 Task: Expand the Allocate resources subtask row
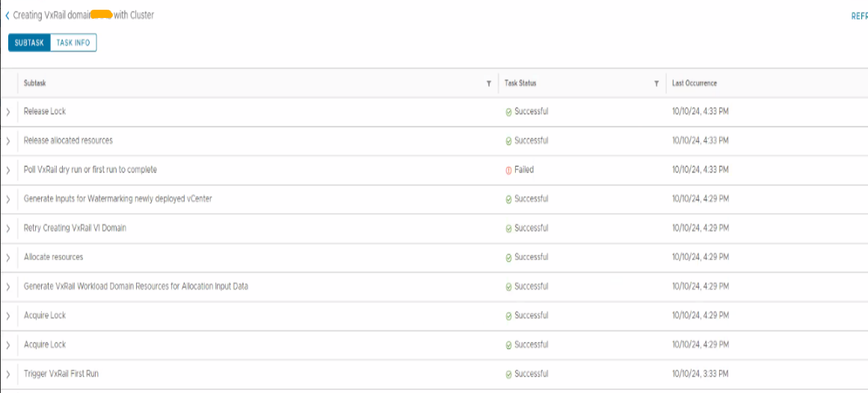point(8,258)
